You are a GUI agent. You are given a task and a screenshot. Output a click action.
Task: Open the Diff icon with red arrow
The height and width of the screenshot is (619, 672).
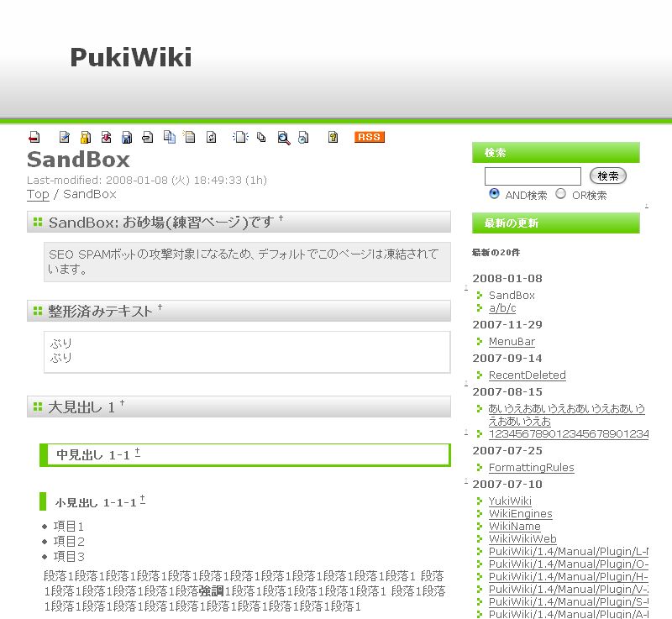tap(106, 138)
